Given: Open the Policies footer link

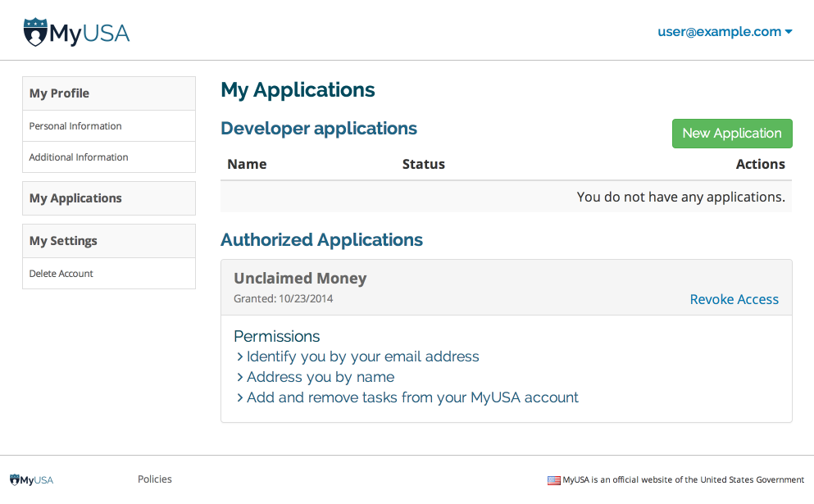Looking at the screenshot, I should [155, 479].
